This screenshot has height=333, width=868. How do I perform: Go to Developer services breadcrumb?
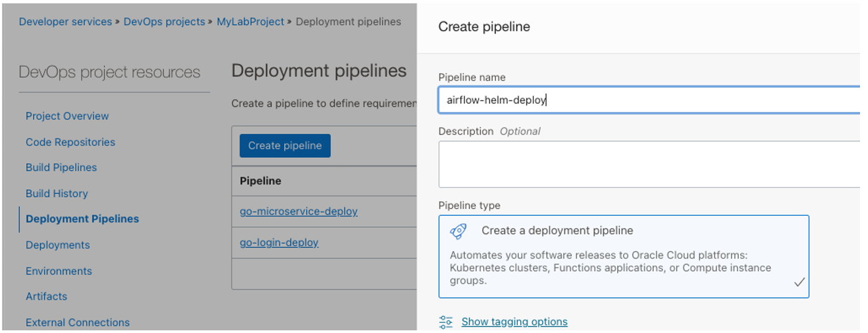tap(65, 22)
